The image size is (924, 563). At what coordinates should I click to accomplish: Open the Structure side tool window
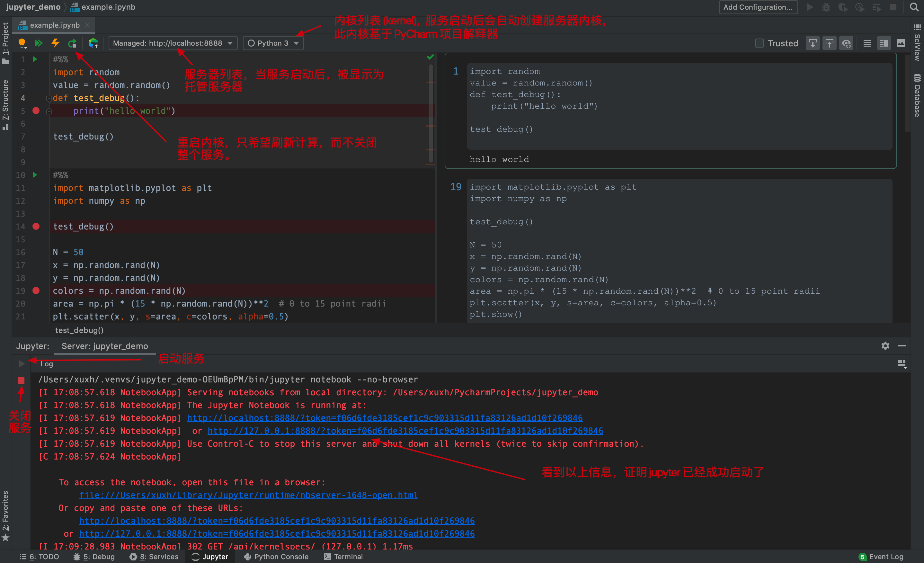coord(5,105)
